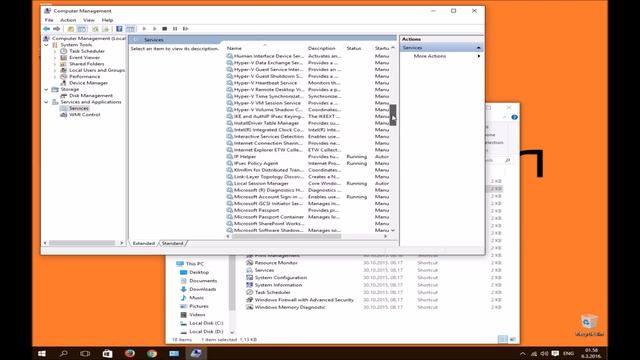Click the Help toolbar icon
This screenshot has height=360, width=640.
[119, 29]
